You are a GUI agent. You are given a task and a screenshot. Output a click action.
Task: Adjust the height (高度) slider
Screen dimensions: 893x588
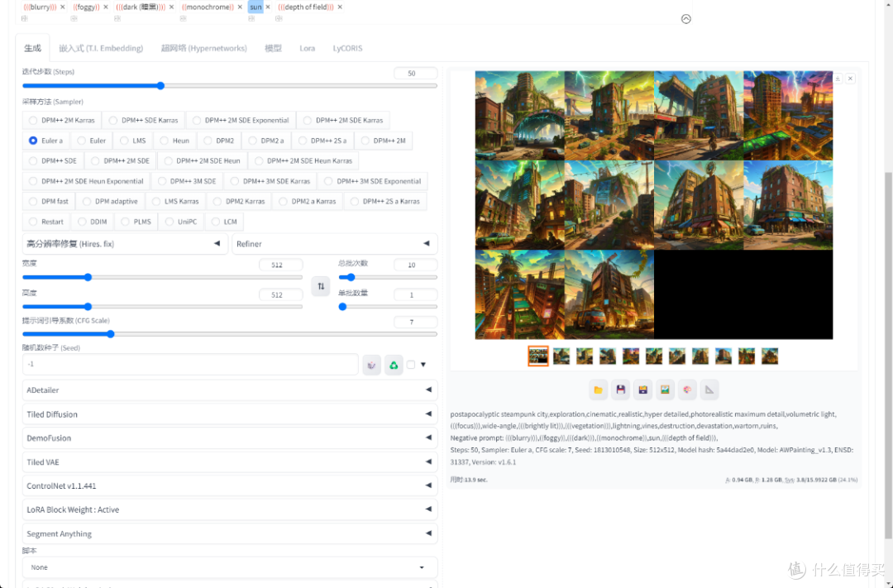(162, 307)
